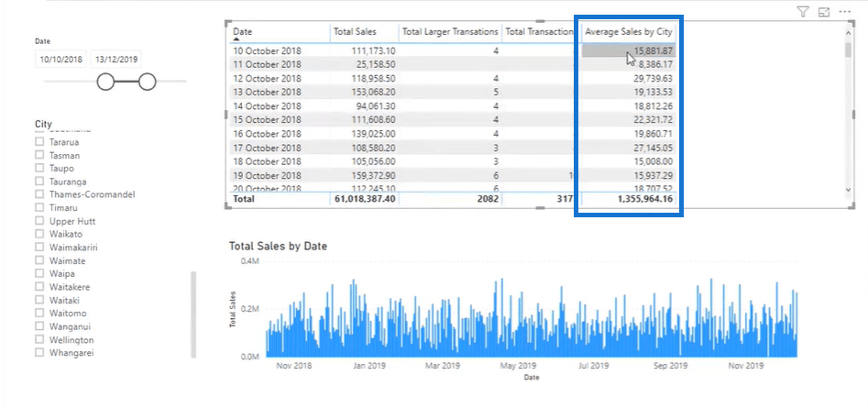Click the table scroll up arrow
868x408 pixels.
click(848, 33)
